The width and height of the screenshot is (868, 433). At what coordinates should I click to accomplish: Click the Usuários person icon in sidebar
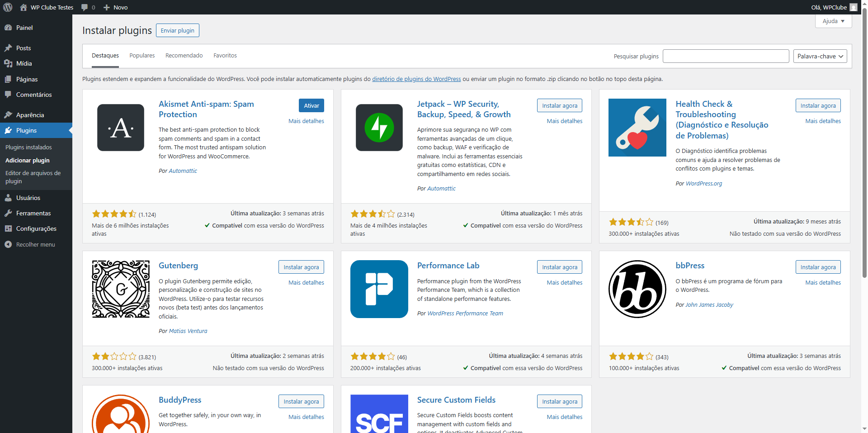(8, 198)
